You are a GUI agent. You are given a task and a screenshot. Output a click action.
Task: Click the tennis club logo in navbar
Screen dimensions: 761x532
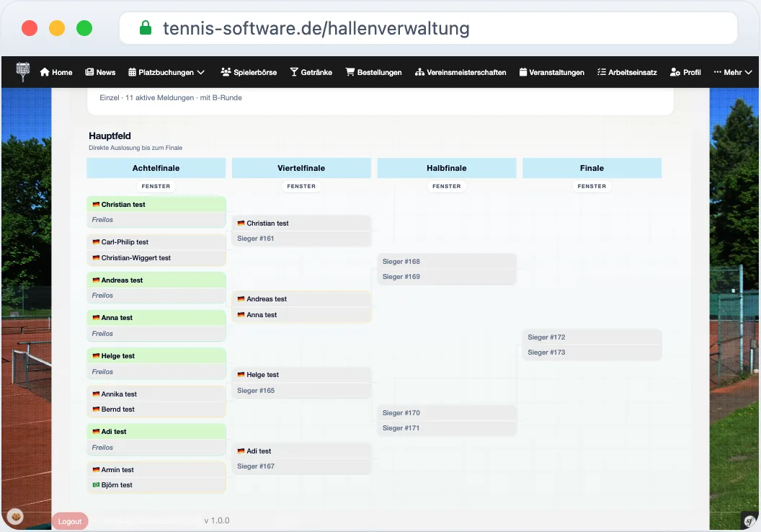23,72
